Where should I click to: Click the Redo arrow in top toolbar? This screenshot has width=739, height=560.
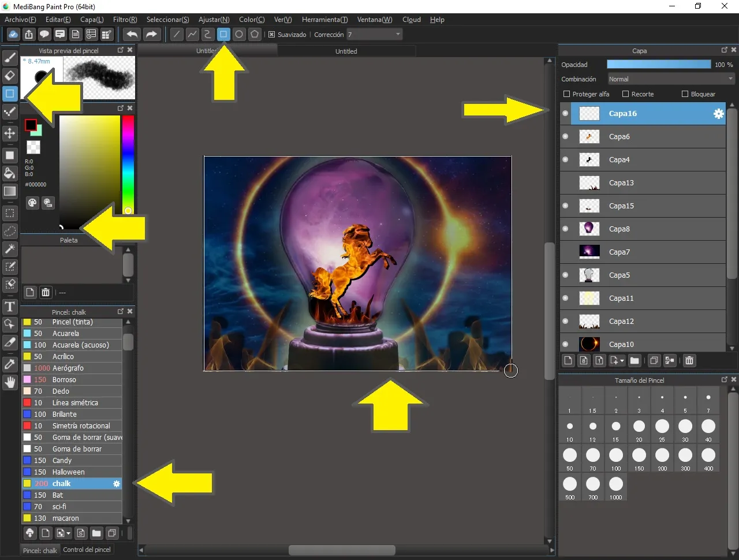[x=151, y=35]
